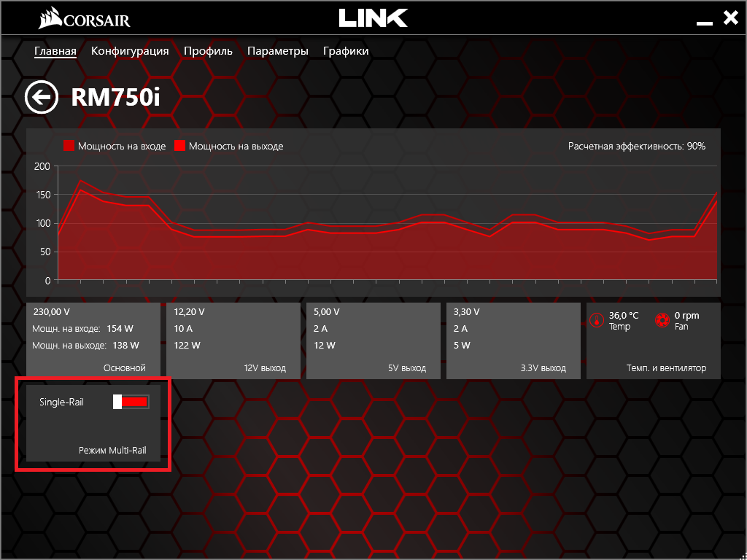Screen dimensions: 747x560
Task: Open the Главная tab
Action: tap(55, 51)
